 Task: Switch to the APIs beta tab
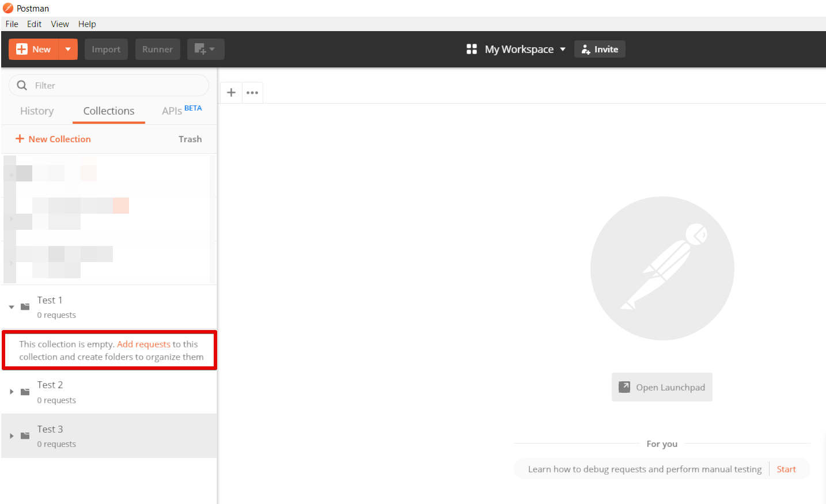point(182,110)
